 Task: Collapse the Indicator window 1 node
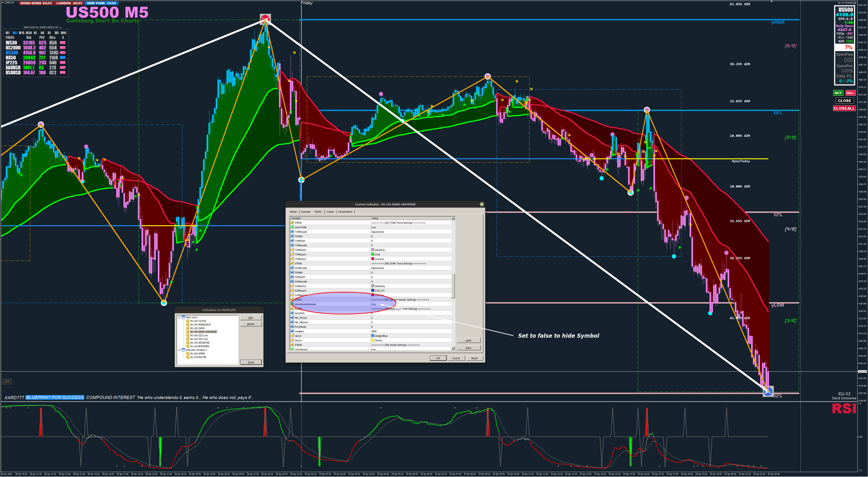click(179, 350)
